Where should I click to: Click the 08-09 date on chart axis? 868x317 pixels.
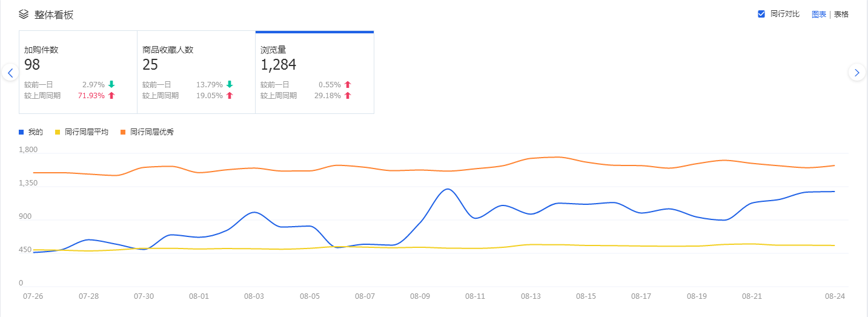click(x=420, y=296)
